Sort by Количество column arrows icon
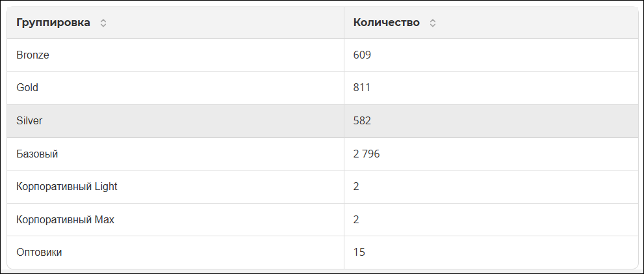The image size is (644, 274). click(x=433, y=23)
